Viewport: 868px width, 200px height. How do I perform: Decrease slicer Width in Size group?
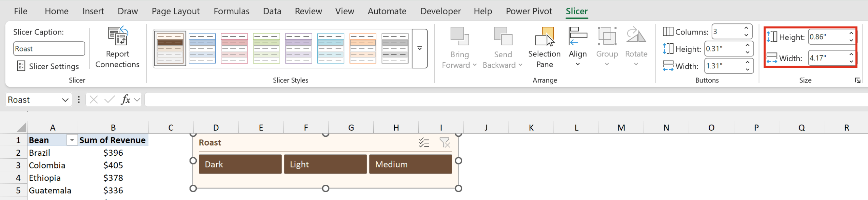coord(851,62)
